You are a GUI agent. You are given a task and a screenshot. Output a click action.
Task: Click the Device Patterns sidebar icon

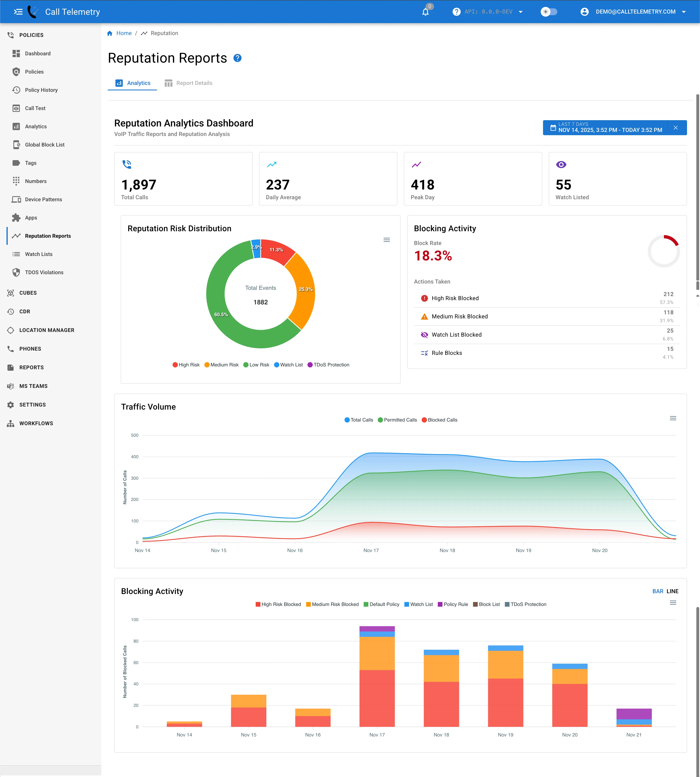point(16,199)
